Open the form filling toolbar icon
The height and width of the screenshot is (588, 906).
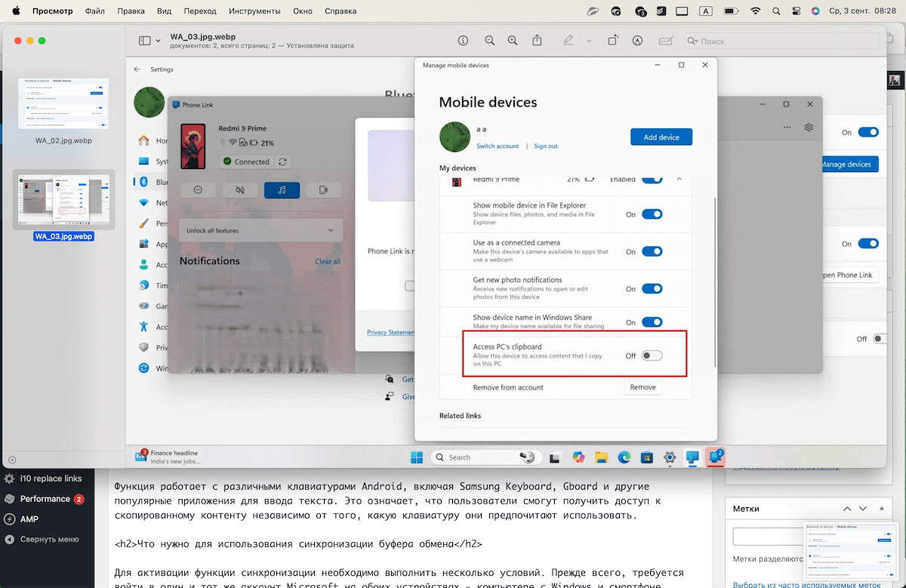(666, 41)
